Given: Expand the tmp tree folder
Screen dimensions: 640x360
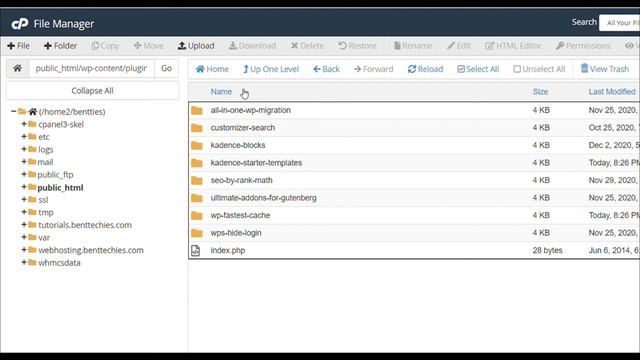Looking at the screenshot, I should pos(24,212).
